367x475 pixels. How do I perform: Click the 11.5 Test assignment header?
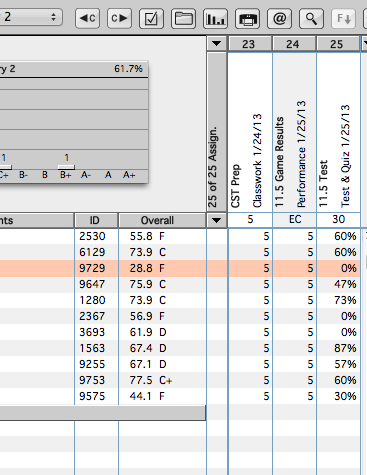(338, 132)
